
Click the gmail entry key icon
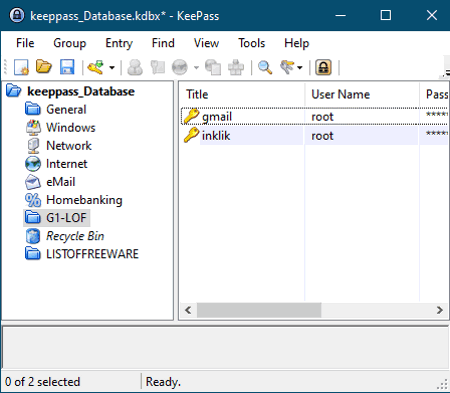coord(192,116)
